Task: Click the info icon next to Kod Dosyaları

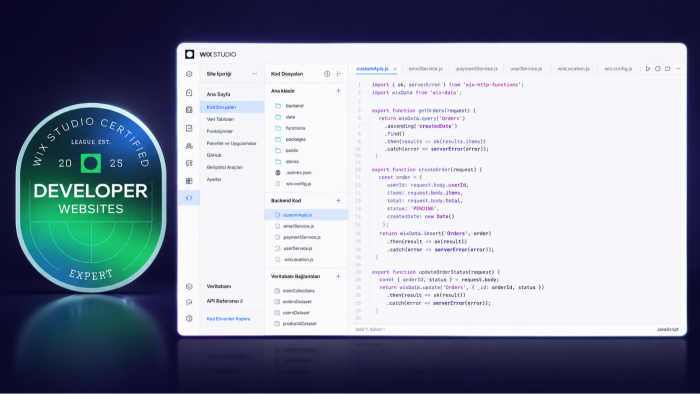Action: click(327, 74)
